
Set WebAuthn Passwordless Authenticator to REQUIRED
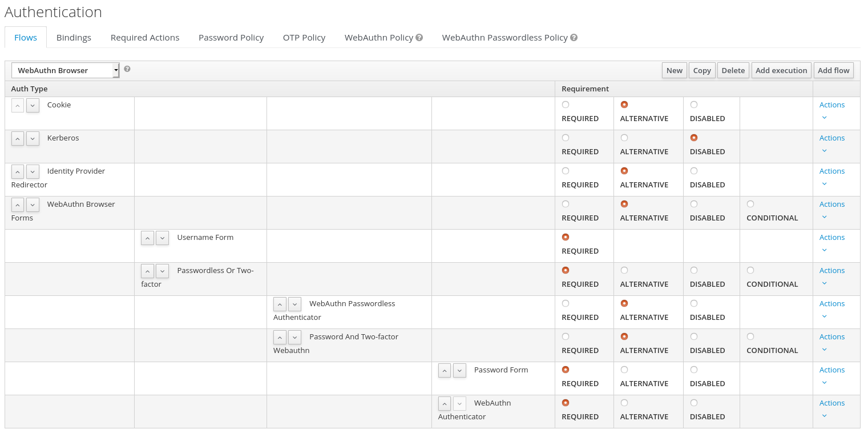coord(566,303)
